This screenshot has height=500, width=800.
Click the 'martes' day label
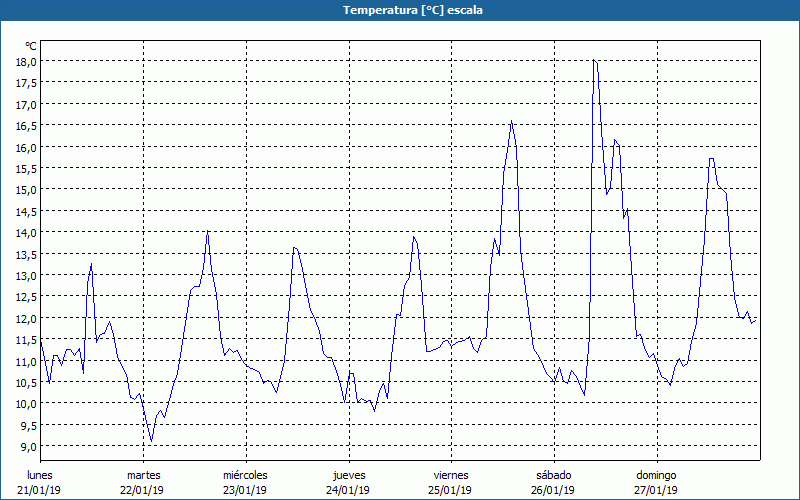(x=144, y=475)
